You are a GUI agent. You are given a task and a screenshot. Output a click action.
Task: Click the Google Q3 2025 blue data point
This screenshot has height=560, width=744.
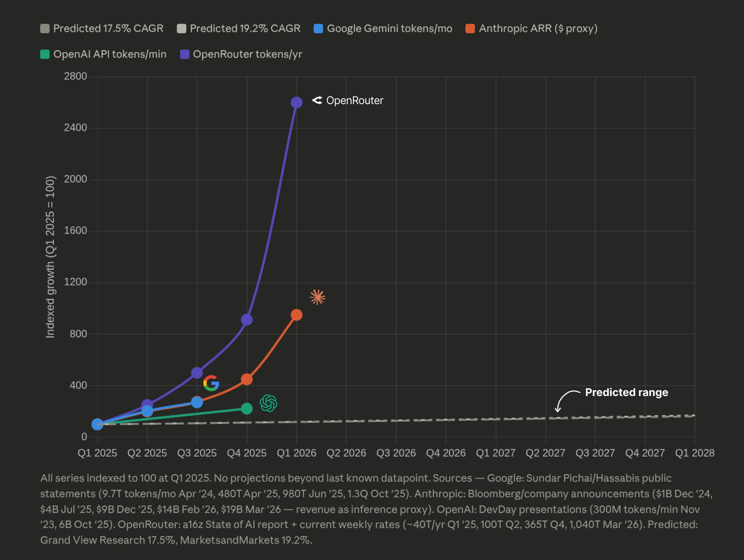197,402
